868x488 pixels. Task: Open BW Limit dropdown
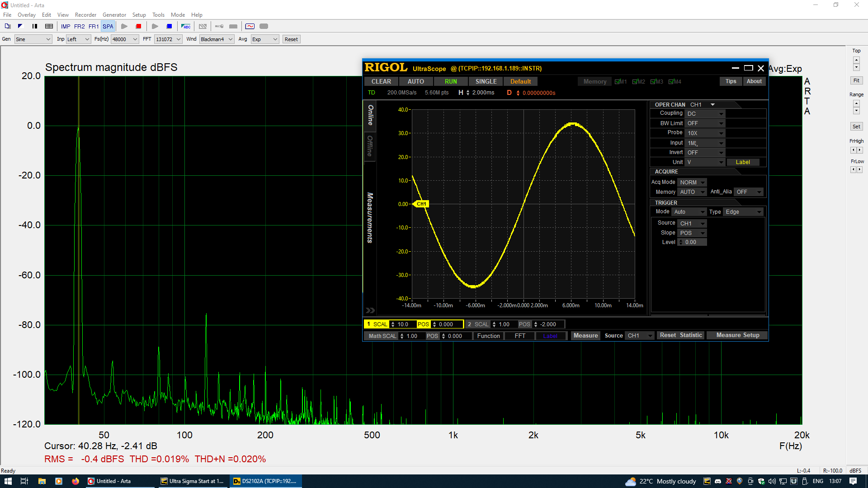click(x=705, y=123)
